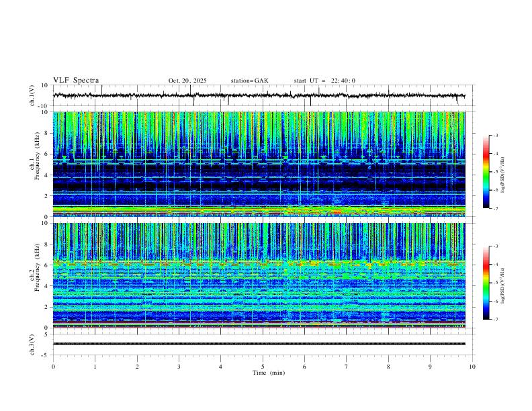
Task: Click the "8" kHz tick of ch.1 spectrogram
Action: pyautogui.click(x=47, y=133)
